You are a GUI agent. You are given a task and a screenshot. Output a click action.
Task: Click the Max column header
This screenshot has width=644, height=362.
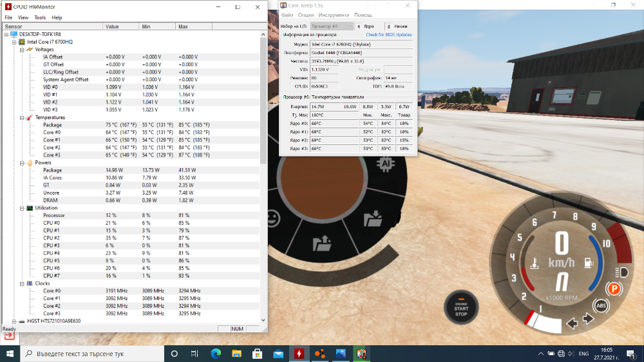pyautogui.click(x=194, y=26)
